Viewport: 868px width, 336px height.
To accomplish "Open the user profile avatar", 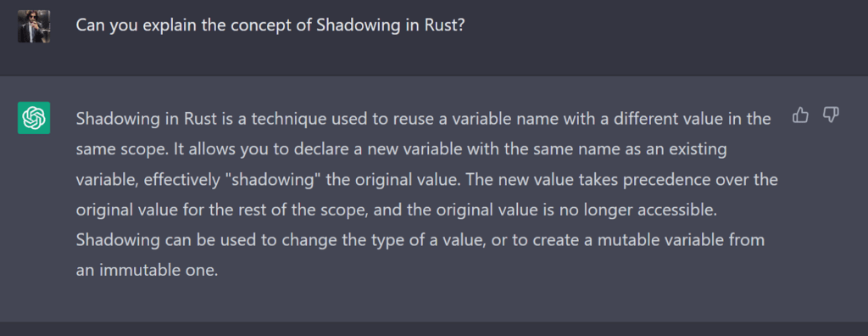I will pos(34,26).
